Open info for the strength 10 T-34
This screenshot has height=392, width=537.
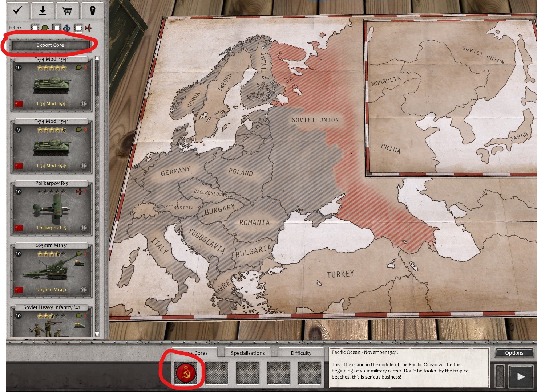[x=84, y=104]
